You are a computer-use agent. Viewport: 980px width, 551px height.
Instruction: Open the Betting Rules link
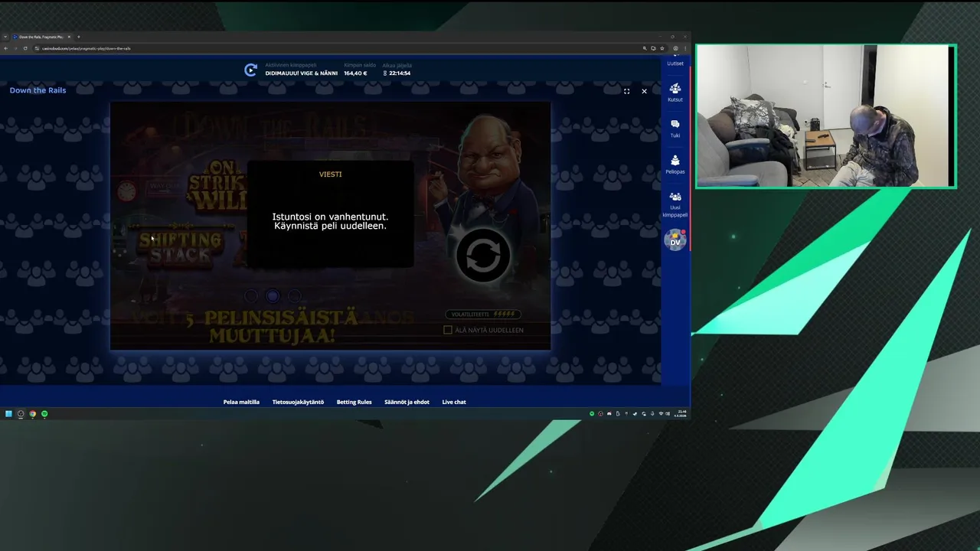[354, 402]
